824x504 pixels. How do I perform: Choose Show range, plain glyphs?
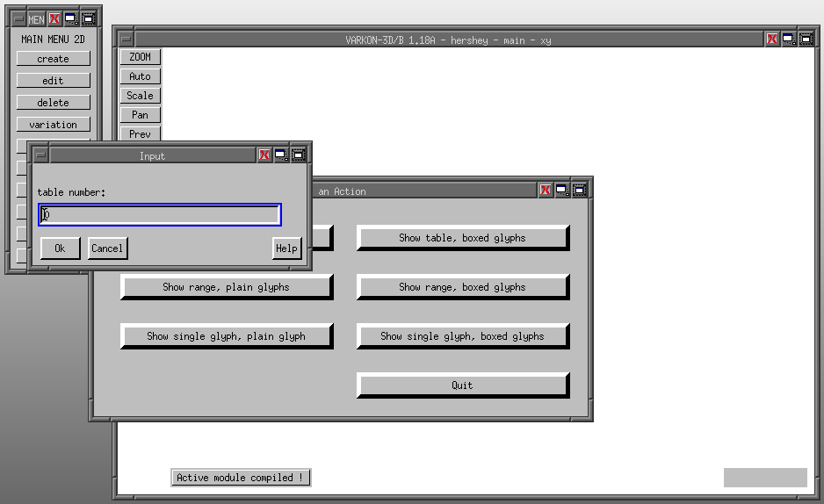coord(227,287)
